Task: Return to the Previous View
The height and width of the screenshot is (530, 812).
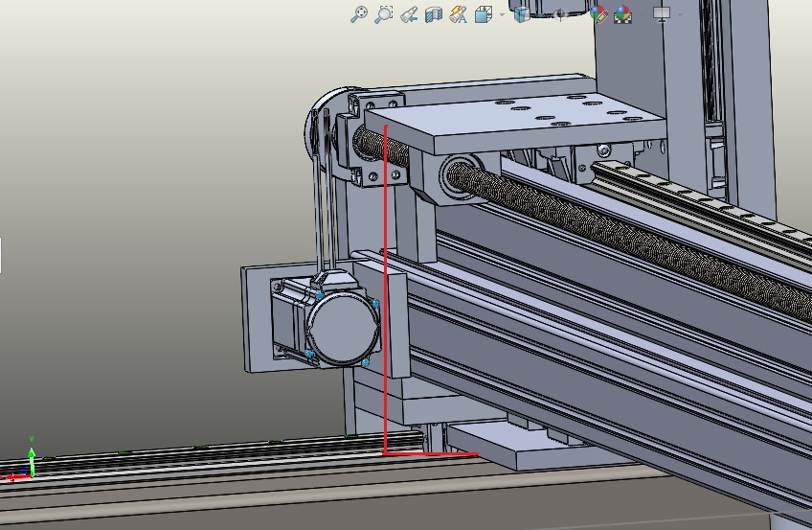Action: pyautogui.click(x=409, y=14)
